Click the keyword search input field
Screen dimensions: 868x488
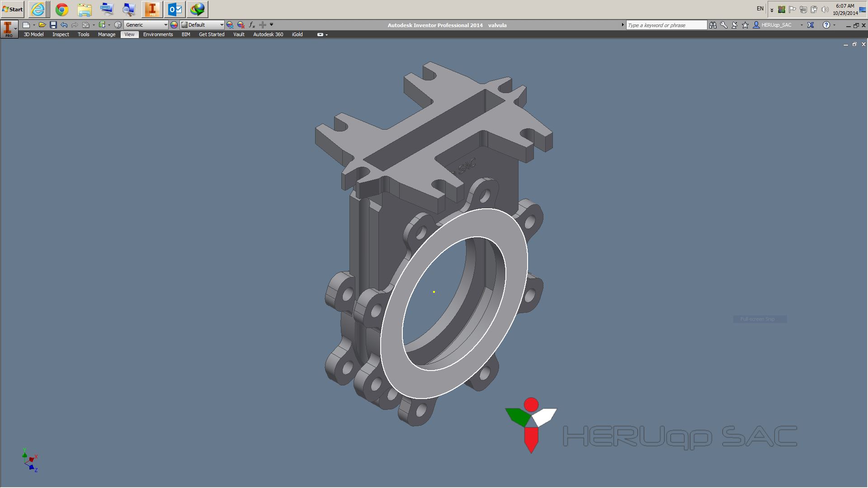click(x=666, y=25)
